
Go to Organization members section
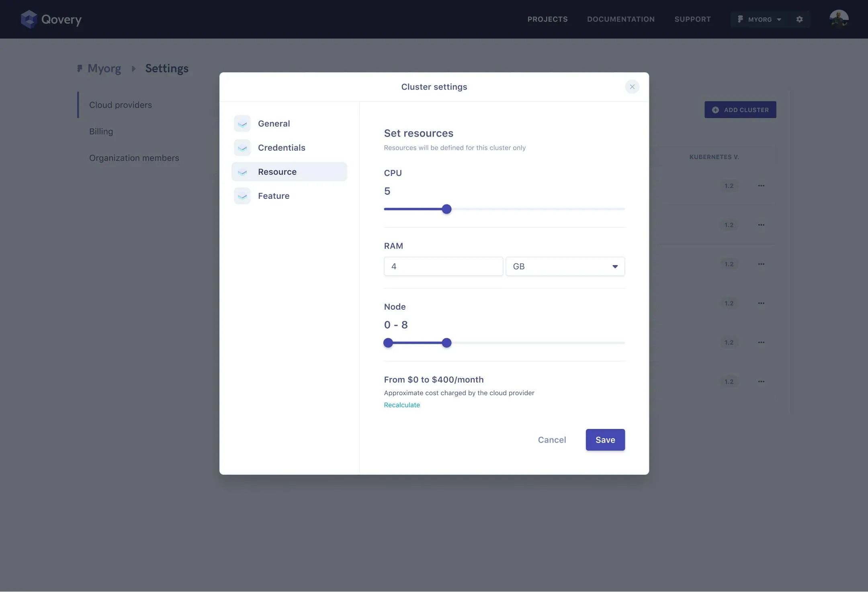pyautogui.click(x=134, y=158)
